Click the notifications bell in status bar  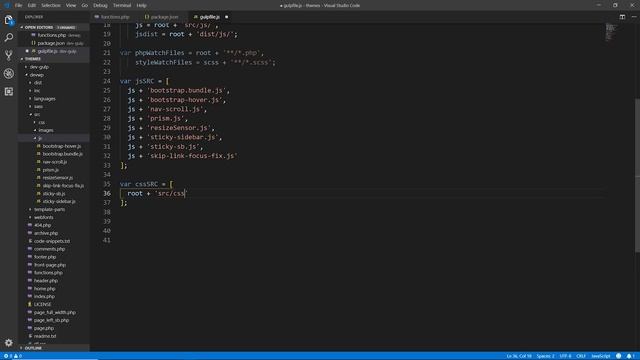pyautogui.click(x=630, y=356)
